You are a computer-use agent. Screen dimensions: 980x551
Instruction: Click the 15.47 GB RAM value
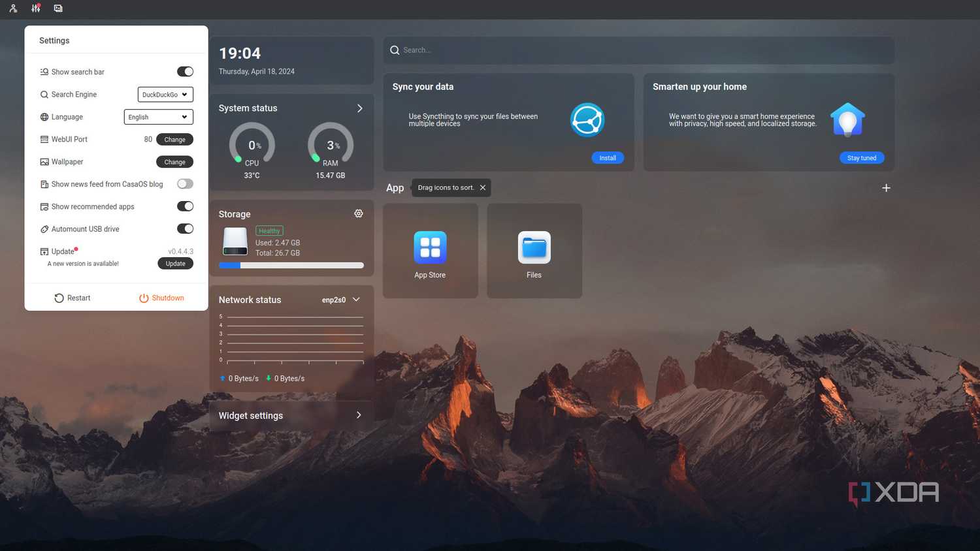pyautogui.click(x=331, y=176)
